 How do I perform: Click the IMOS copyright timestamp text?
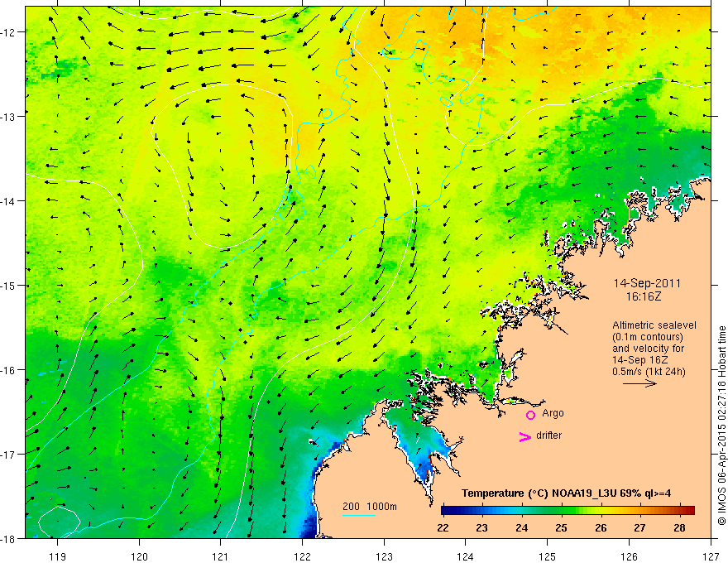coord(721,426)
